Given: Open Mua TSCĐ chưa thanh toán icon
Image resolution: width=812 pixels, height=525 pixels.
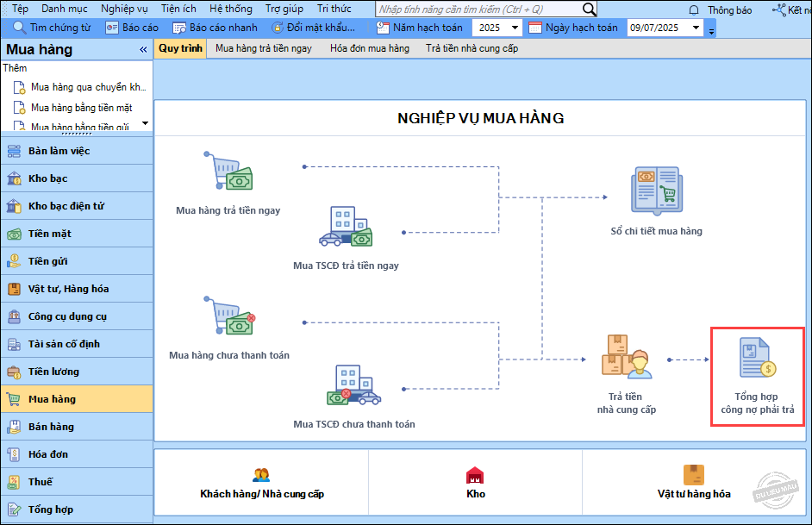Looking at the screenshot, I should pos(353,384).
